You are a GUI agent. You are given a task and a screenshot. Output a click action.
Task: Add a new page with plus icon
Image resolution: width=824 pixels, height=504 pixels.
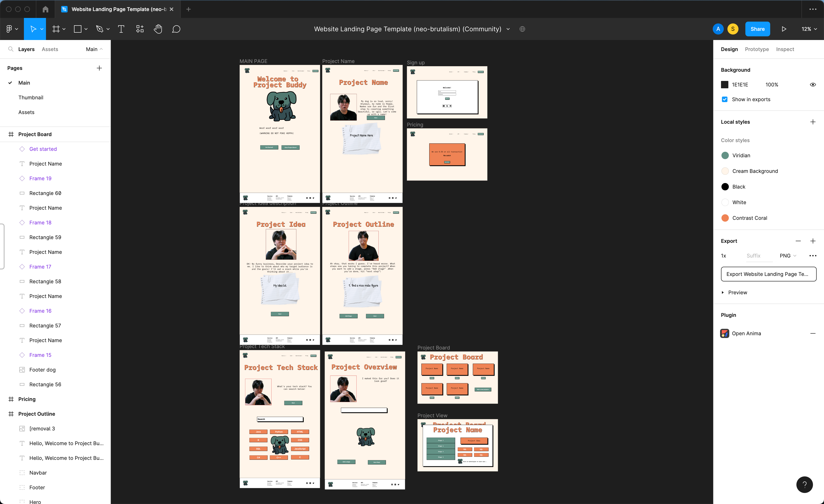click(x=99, y=68)
